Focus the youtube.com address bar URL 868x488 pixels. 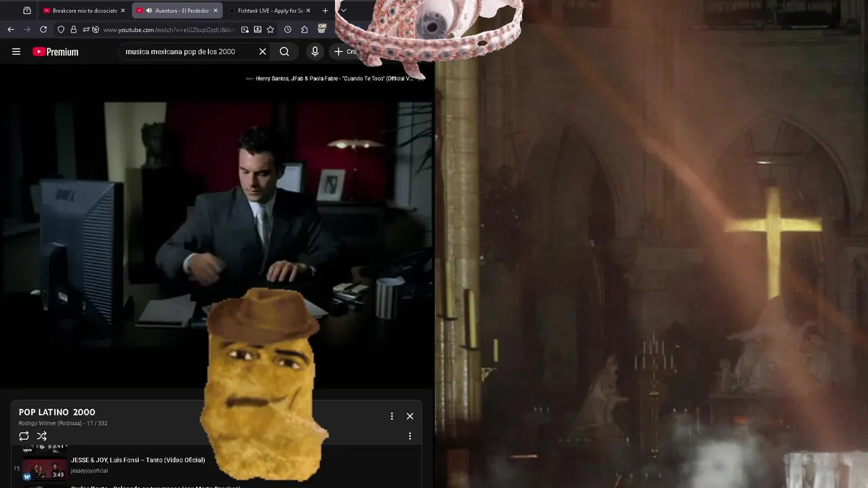click(170, 30)
